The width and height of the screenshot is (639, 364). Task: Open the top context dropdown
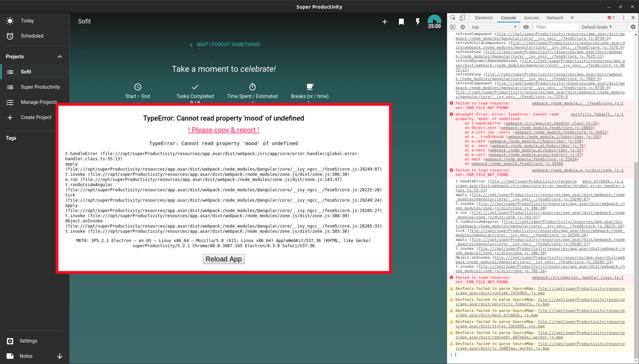494,27
